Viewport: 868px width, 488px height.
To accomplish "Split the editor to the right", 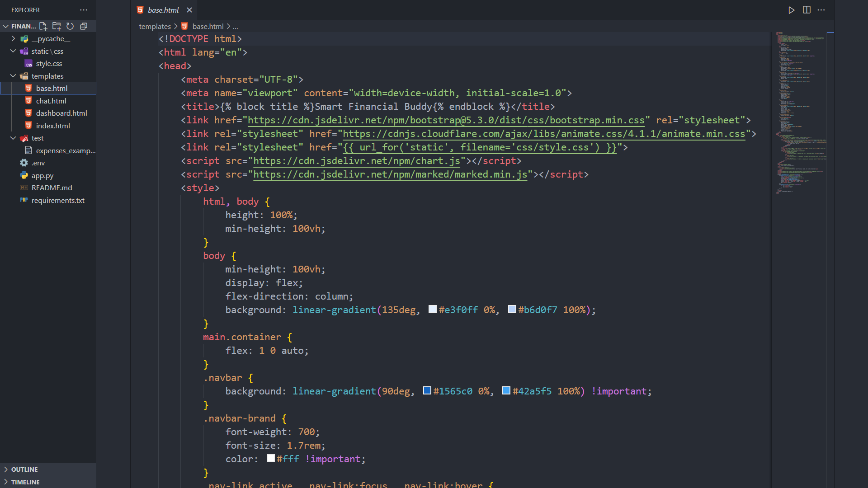I will (x=807, y=10).
